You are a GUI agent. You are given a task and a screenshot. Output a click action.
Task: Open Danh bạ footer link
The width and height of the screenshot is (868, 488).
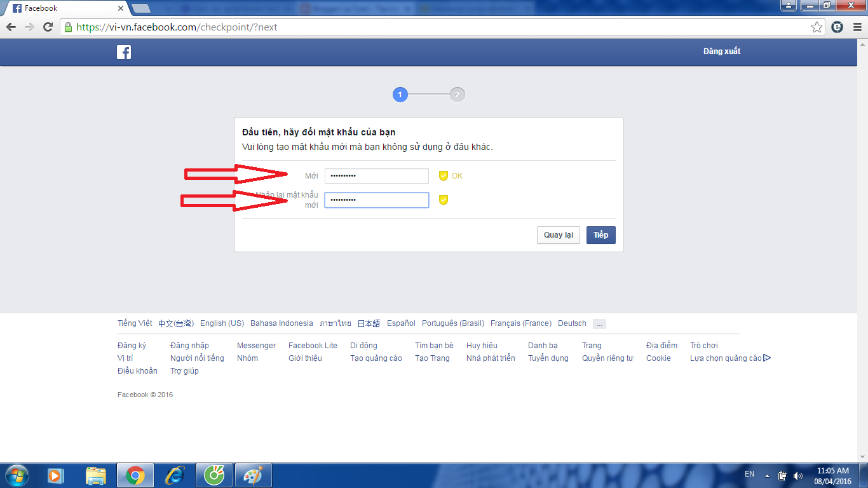[543, 346]
